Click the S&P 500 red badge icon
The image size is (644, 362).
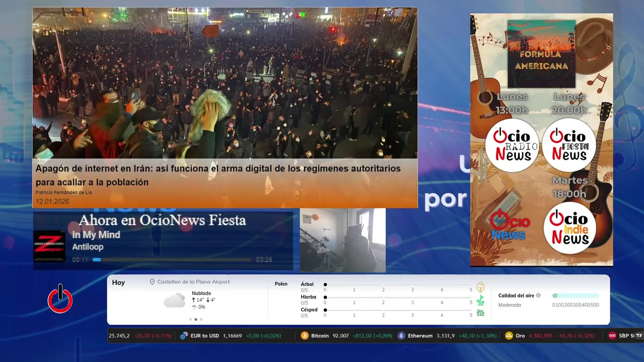[x=612, y=335]
